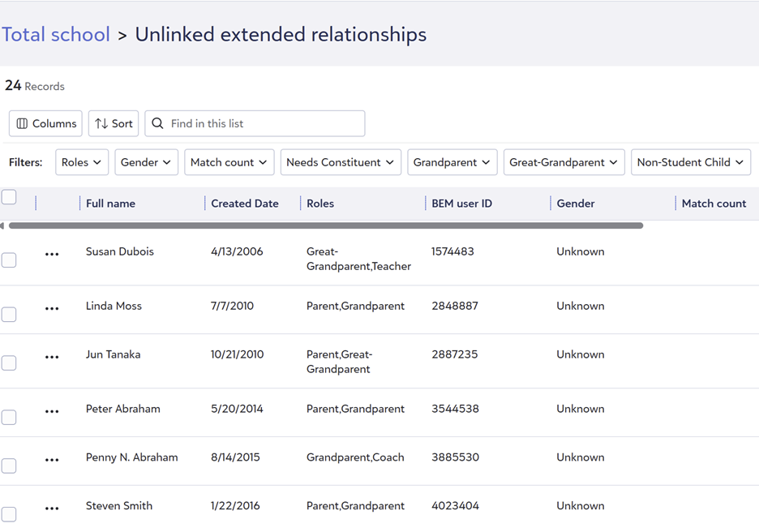The height and width of the screenshot is (532, 759).
Task: Open the Match count filter
Action: pos(229,162)
